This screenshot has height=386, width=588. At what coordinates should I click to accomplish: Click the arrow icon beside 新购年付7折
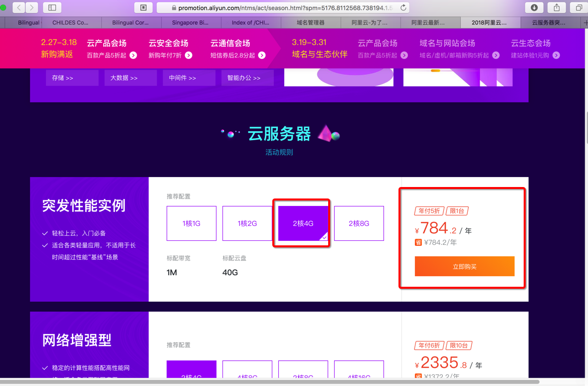pos(189,55)
